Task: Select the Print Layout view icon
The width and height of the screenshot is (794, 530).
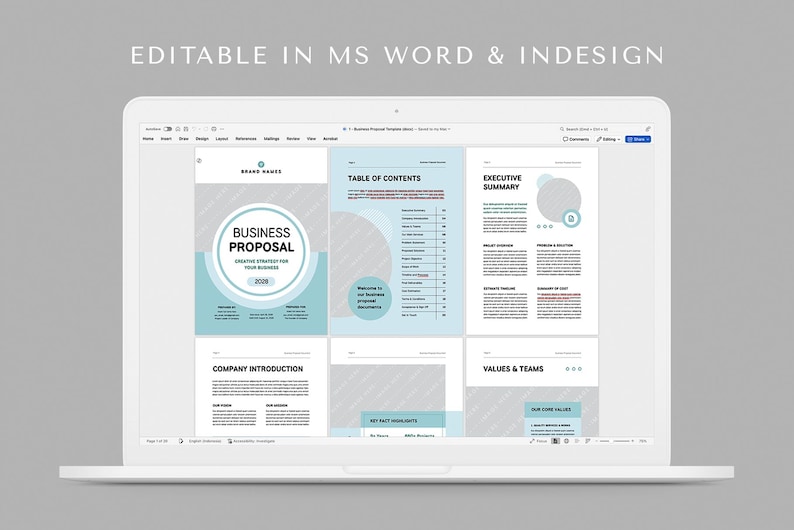Action: point(555,441)
